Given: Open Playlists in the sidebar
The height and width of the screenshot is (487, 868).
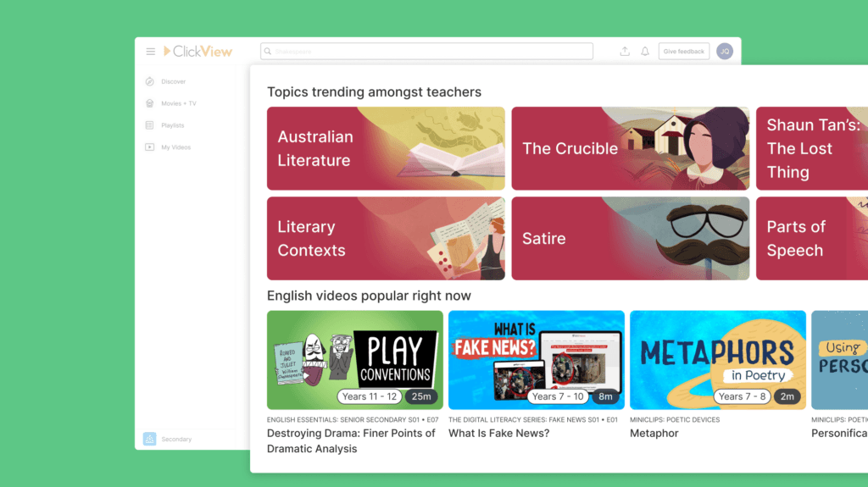Looking at the screenshot, I should (172, 125).
